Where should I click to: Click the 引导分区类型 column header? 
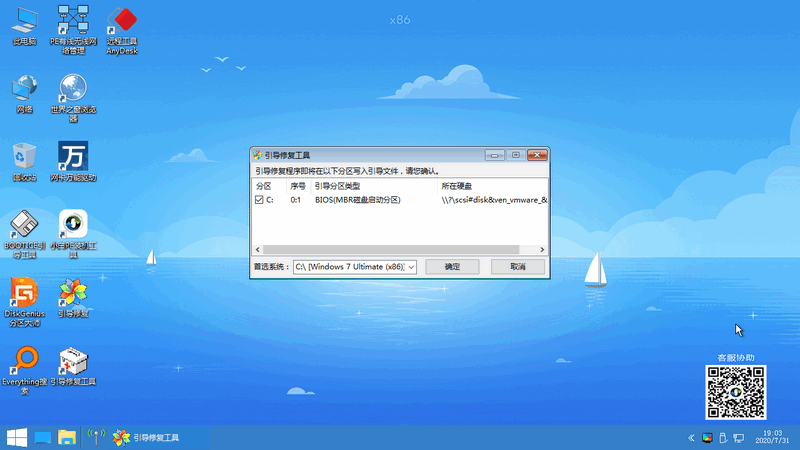pos(337,186)
